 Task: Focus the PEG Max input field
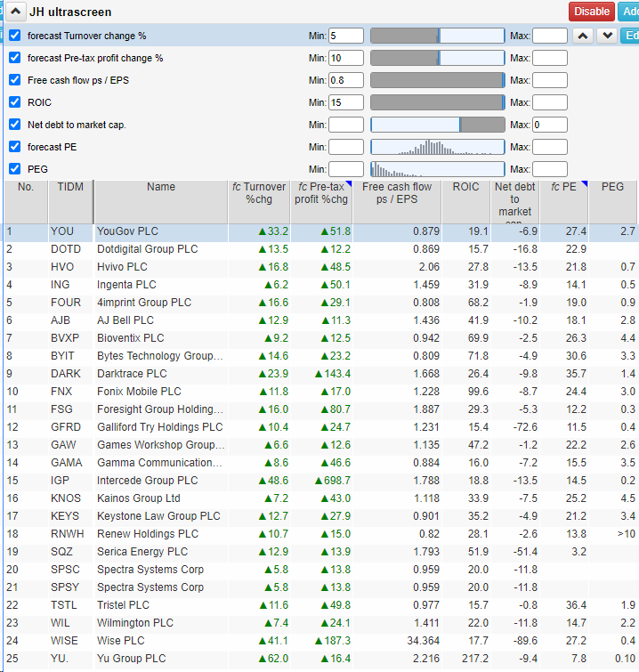pos(549,169)
